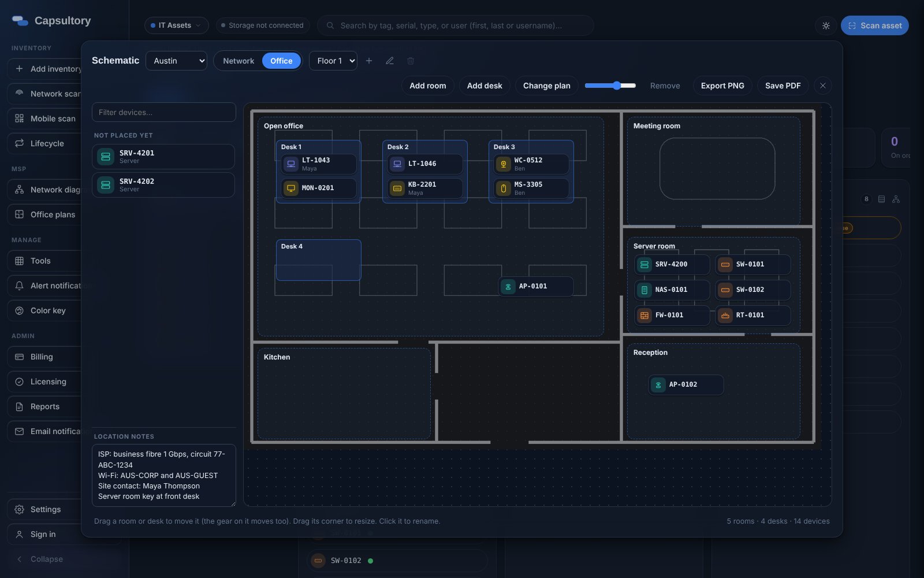Click Change plan button

point(547,86)
